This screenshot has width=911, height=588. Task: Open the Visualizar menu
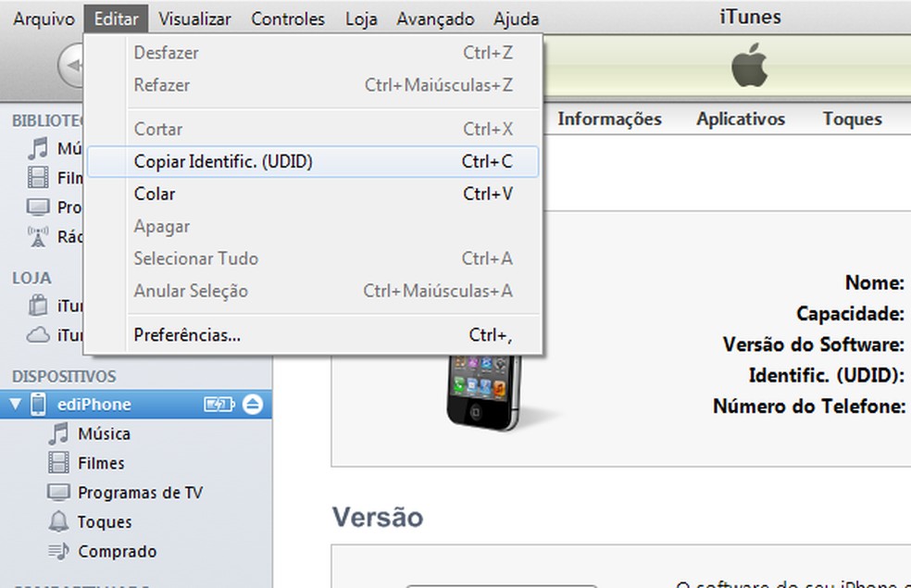pos(194,19)
